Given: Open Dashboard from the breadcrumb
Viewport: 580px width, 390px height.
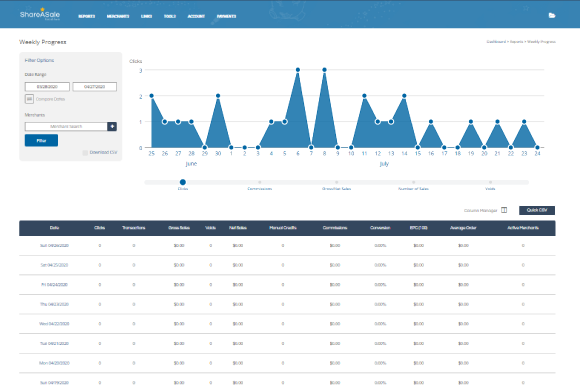Looking at the screenshot, I should pyautogui.click(x=496, y=42).
